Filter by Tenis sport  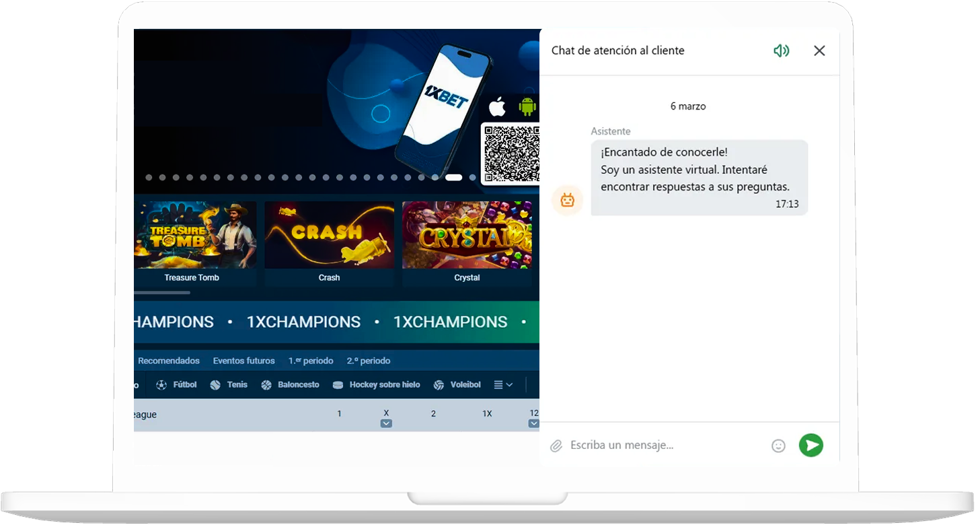229,385
